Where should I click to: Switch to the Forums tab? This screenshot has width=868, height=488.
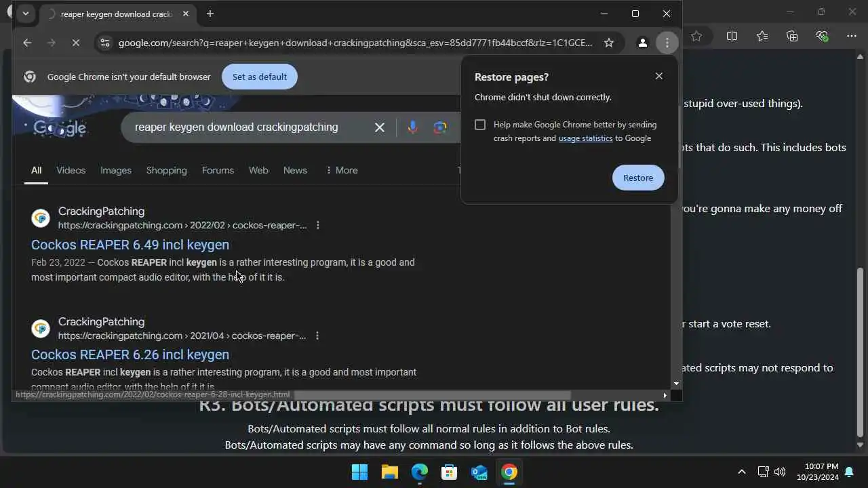point(218,170)
